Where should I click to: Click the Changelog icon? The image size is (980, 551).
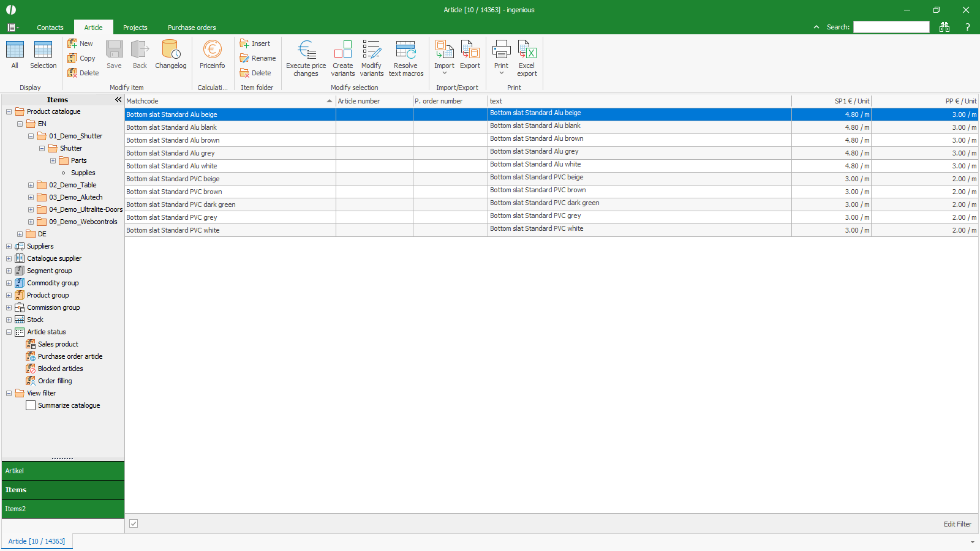(170, 50)
